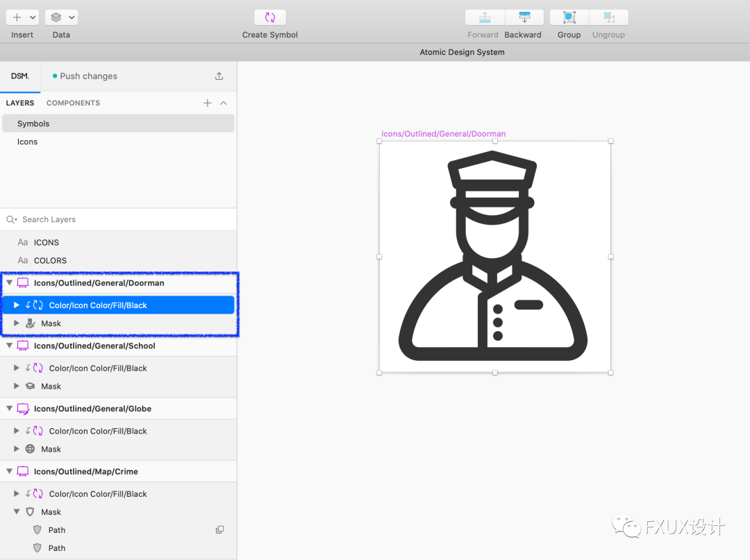Collapse the Icons/Outlined/General/Doorman symbol
Image resolution: width=750 pixels, height=560 pixels.
click(9, 282)
